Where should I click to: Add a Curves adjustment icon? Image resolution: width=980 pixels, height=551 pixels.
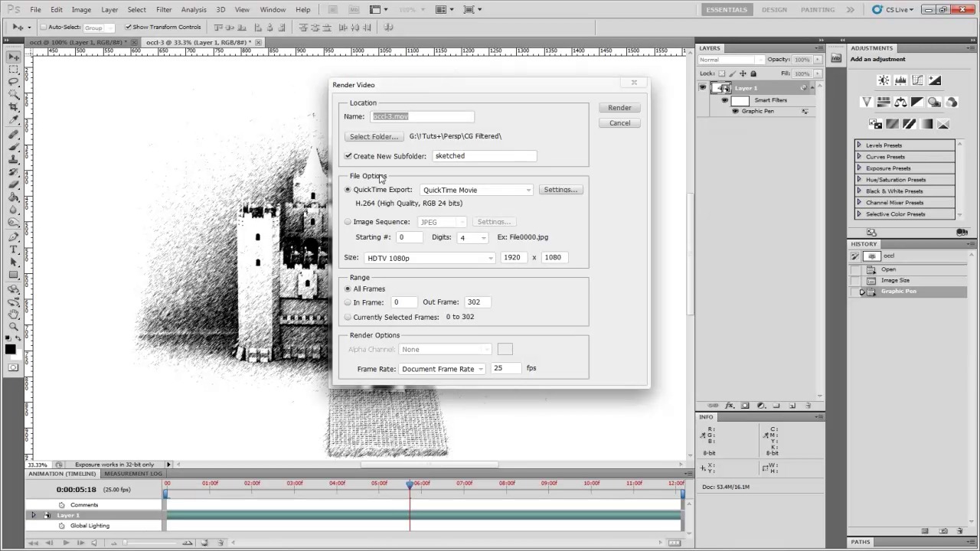[917, 80]
